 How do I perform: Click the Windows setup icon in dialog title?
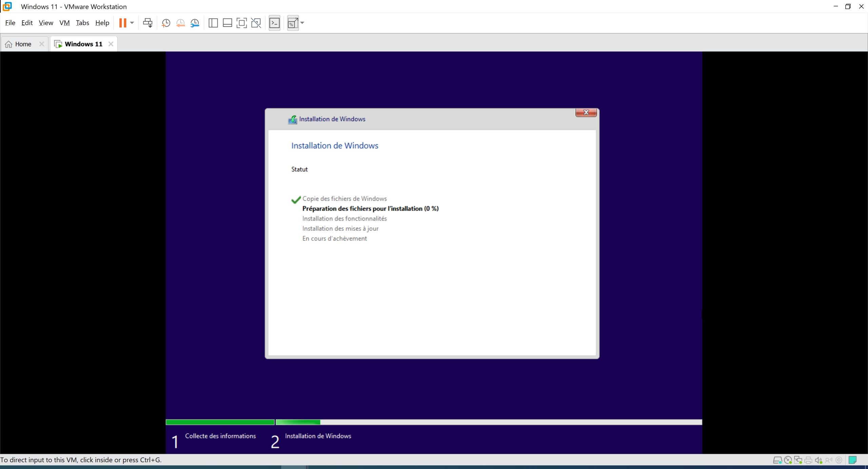tap(292, 119)
